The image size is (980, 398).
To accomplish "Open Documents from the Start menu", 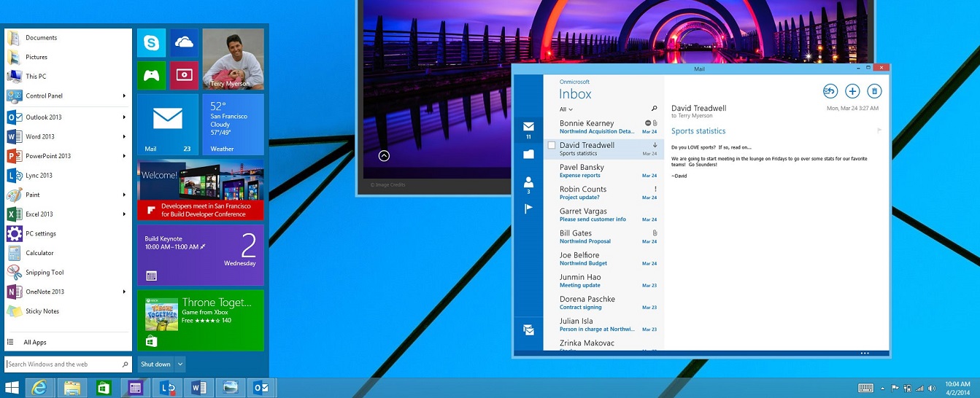I will coord(68,38).
